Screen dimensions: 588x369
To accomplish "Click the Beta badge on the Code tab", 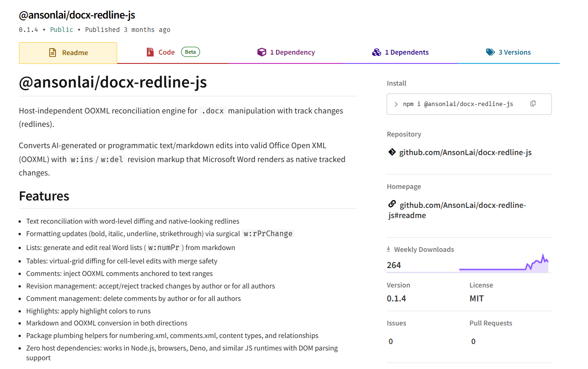I will 190,52.
